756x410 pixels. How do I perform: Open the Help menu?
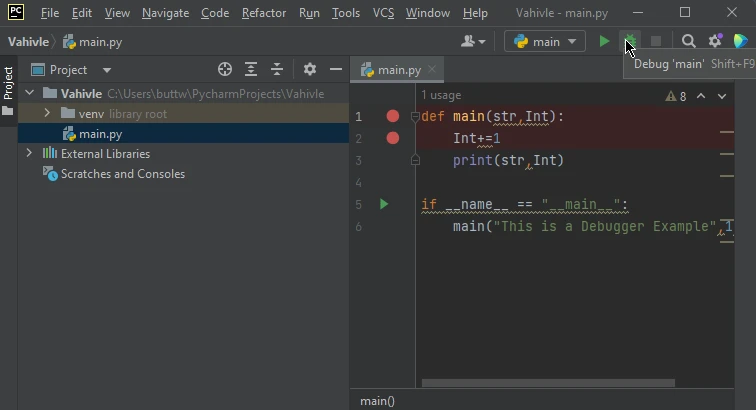(x=475, y=13)
